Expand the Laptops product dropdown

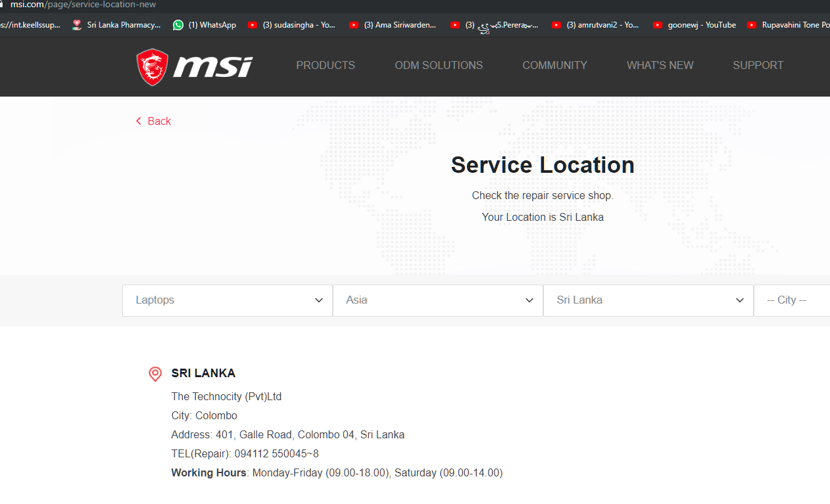tap(228, 300)
